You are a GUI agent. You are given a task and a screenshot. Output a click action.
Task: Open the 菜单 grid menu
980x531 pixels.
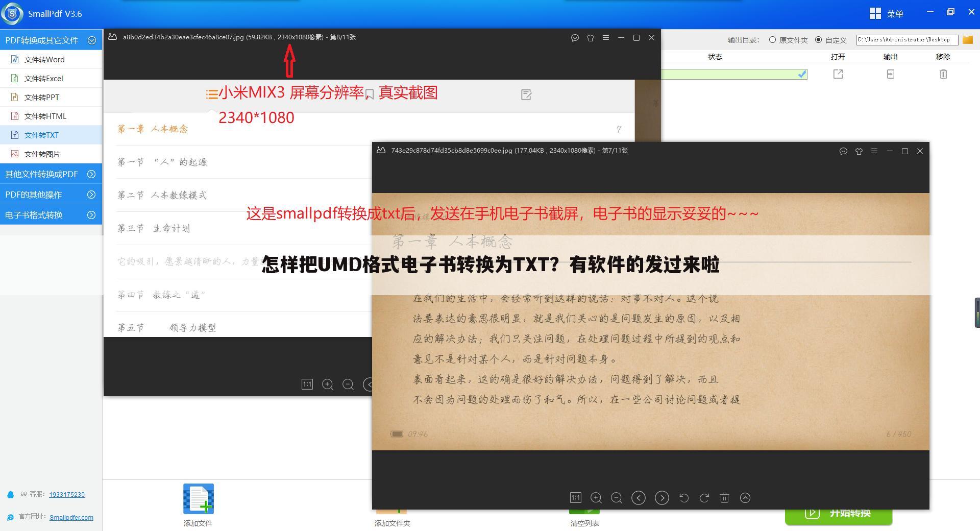tap(886, 14)
